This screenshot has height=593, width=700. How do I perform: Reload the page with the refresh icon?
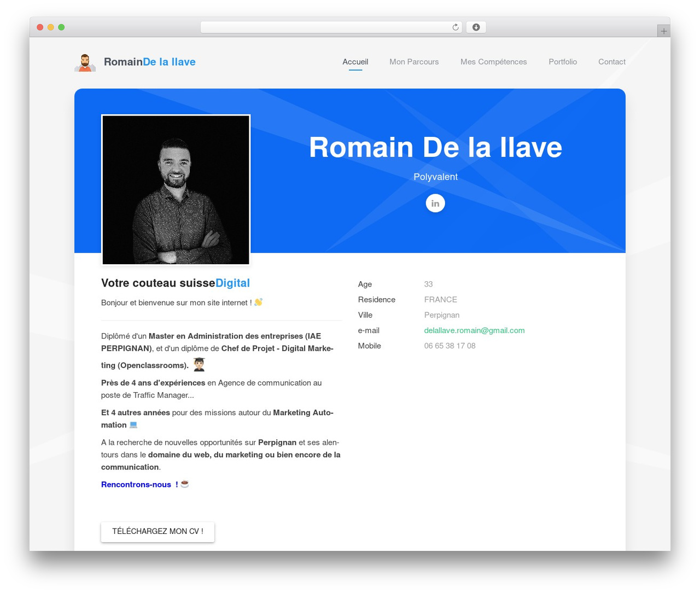[456, 27]
